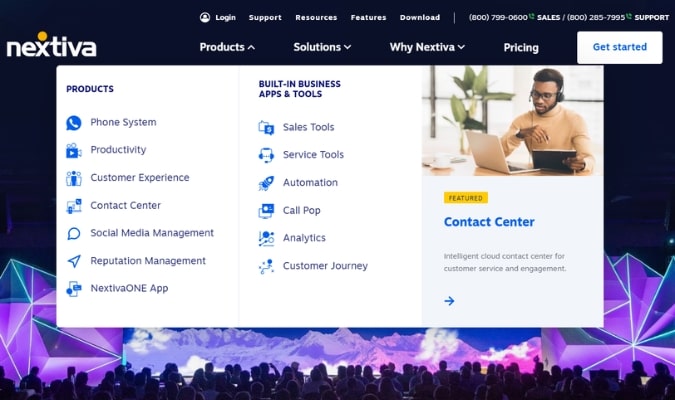Call the sales number (800) 799-0600
This screenshot has height=400, width=675.
[498, 17]
